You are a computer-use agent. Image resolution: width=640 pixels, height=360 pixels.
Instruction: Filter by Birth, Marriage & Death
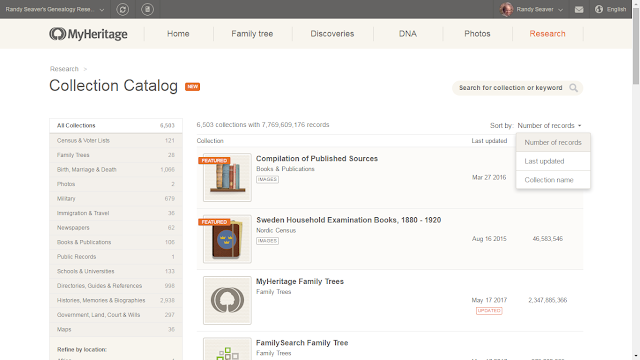click(x=116, y=169)
